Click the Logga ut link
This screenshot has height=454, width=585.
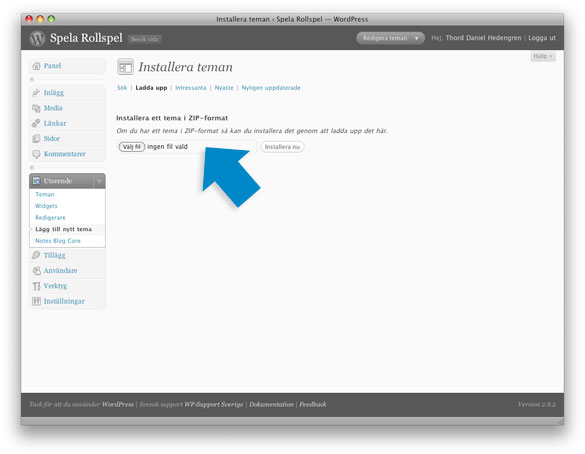click(542, 38)
